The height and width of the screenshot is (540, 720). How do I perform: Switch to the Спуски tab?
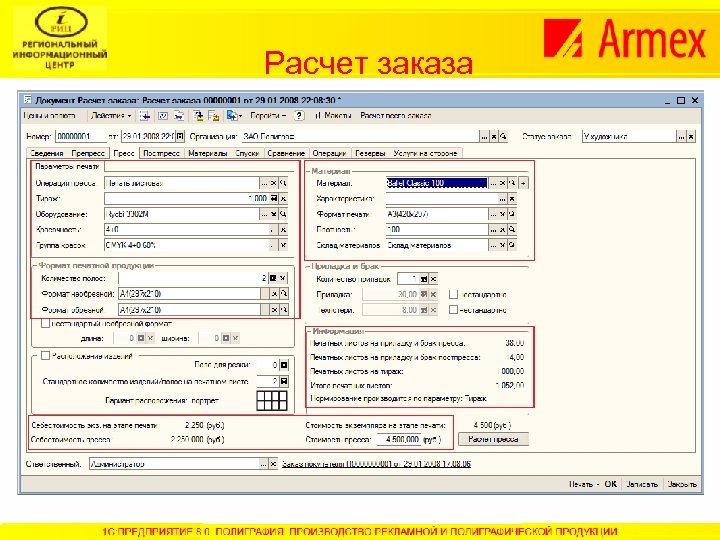tap(247, 153)
